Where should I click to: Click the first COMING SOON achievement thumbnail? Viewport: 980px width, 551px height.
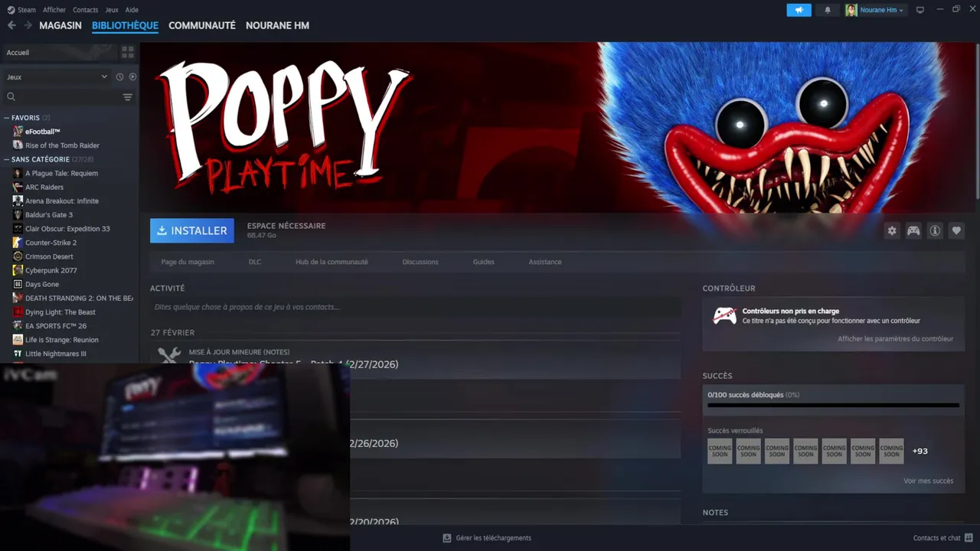click(x=720, y=451)
